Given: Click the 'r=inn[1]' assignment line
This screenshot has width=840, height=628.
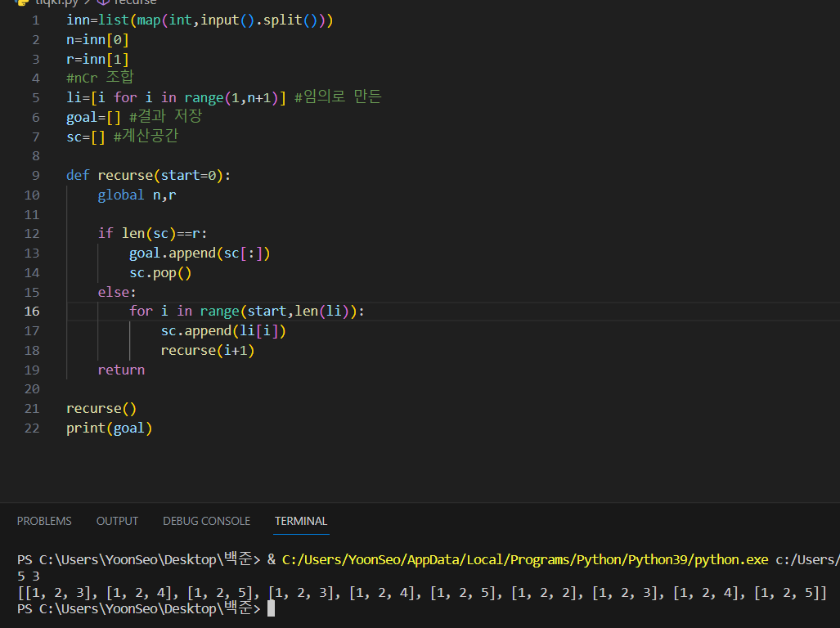Looking at the screenshot, I should pyautogui.click(x=97, y=59).
